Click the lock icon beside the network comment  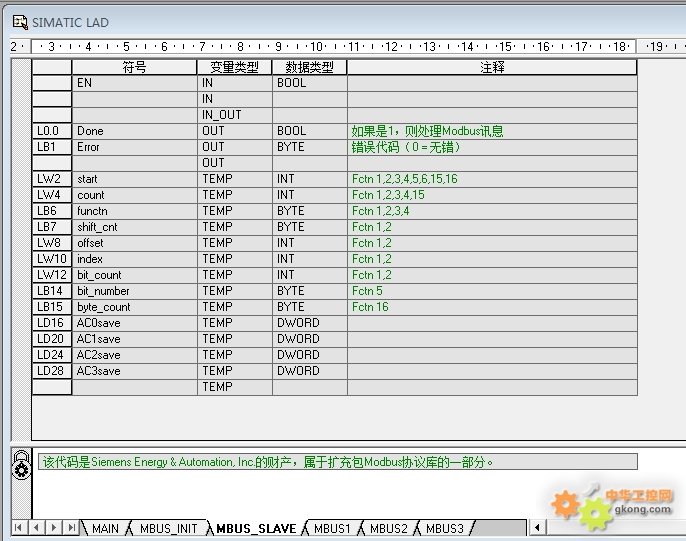pyautogui.click(x=21, y=465)
